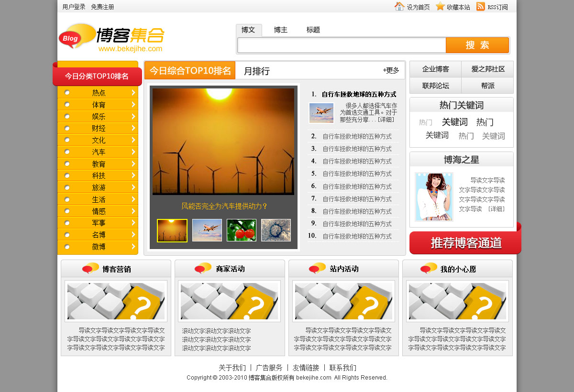Click [详细] under the first article summary
The width and height of the screenshot is (574, 392).
pos(386,120)
